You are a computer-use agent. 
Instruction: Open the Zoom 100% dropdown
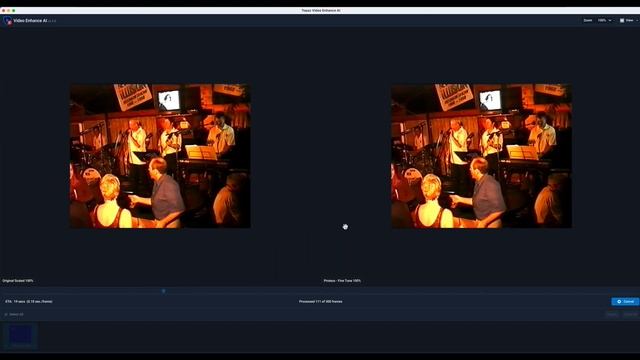(x=605, y=20)
